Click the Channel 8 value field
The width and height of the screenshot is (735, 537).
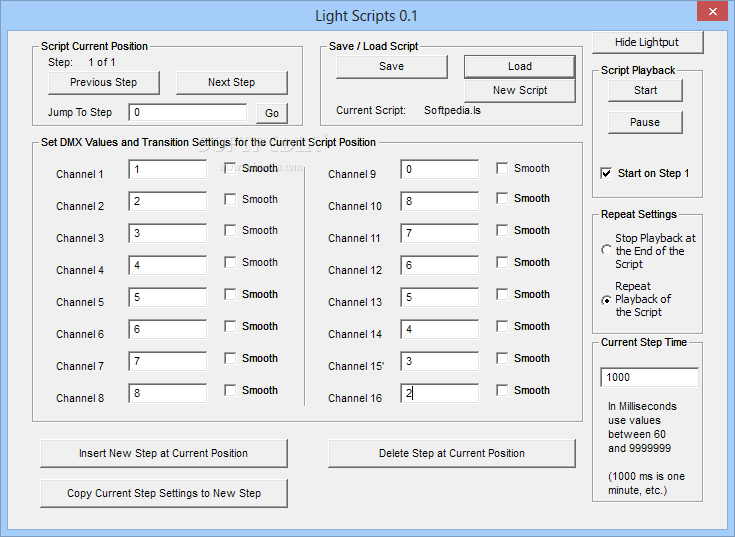click(x=167, y=393)
